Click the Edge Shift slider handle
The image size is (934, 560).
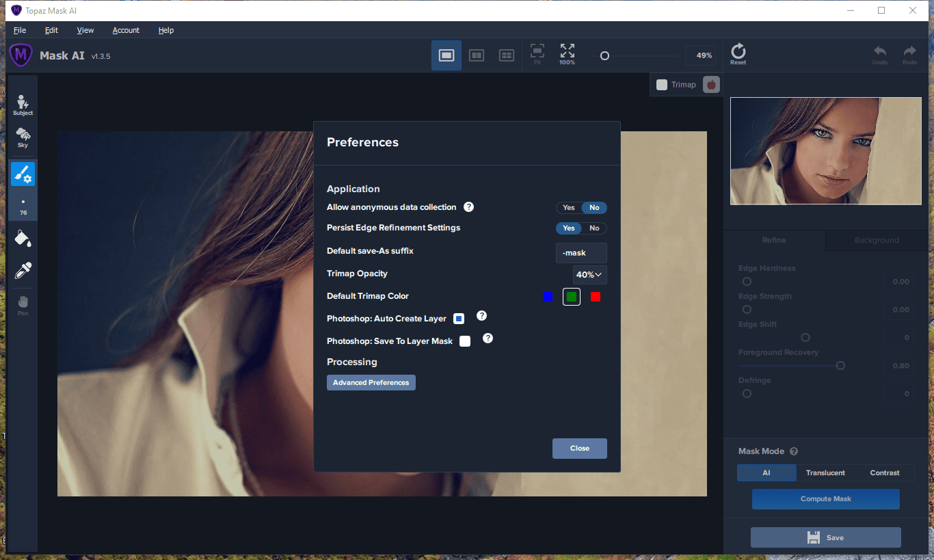pyautogui.click(x=805, y=337)
